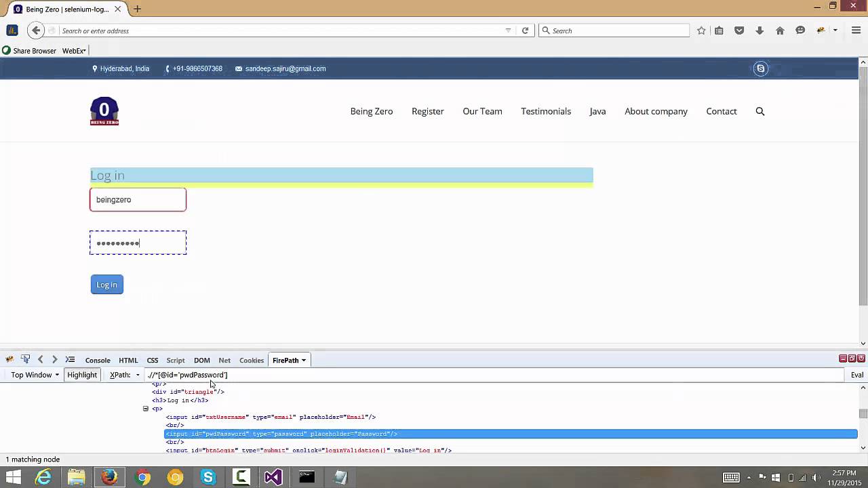The width and height of the screenshot is (868, 488).
Task: Open the Java nav link
Action: [x=598, y=111]
